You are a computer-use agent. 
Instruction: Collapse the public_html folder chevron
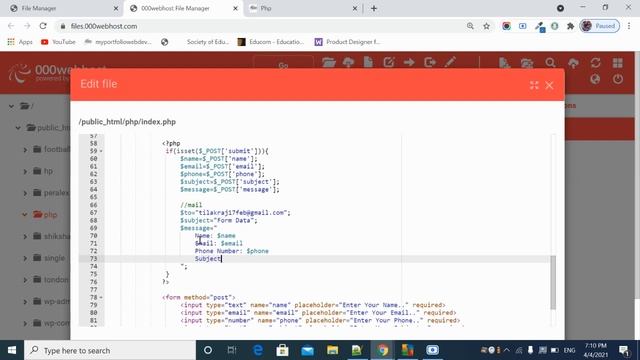click(x=18, y=128)
